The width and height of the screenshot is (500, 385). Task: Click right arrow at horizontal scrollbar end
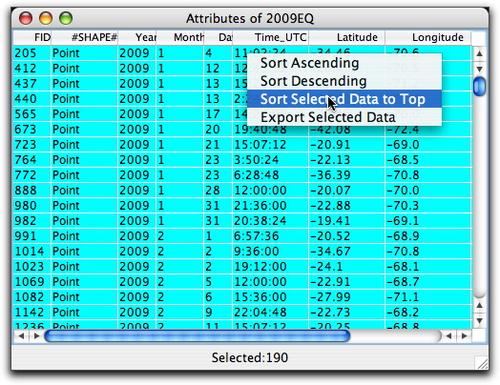click(464, 336)
